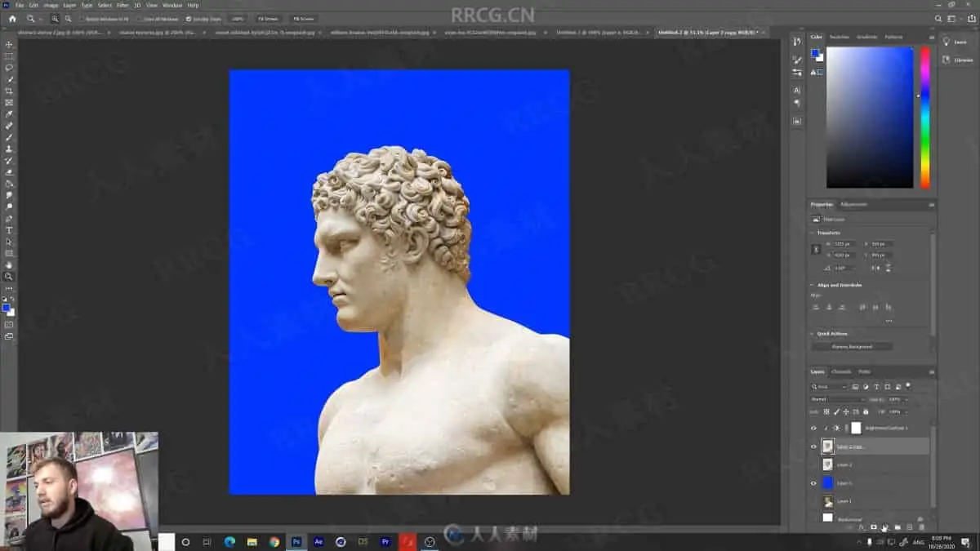Select the Clone Stamp tool
Image resolution: width=980 pixels, height=551 pixels.
coord(9,149)
